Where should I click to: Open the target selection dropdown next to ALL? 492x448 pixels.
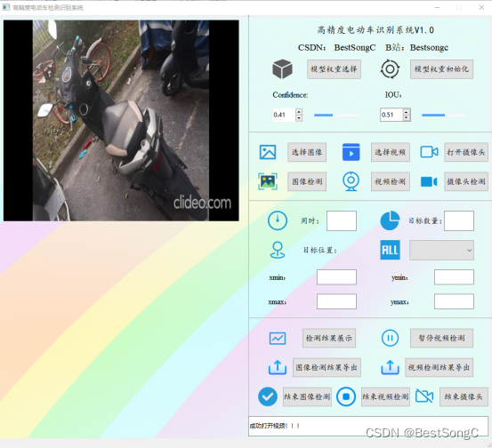pyautogui.click(x=441, y=250)
